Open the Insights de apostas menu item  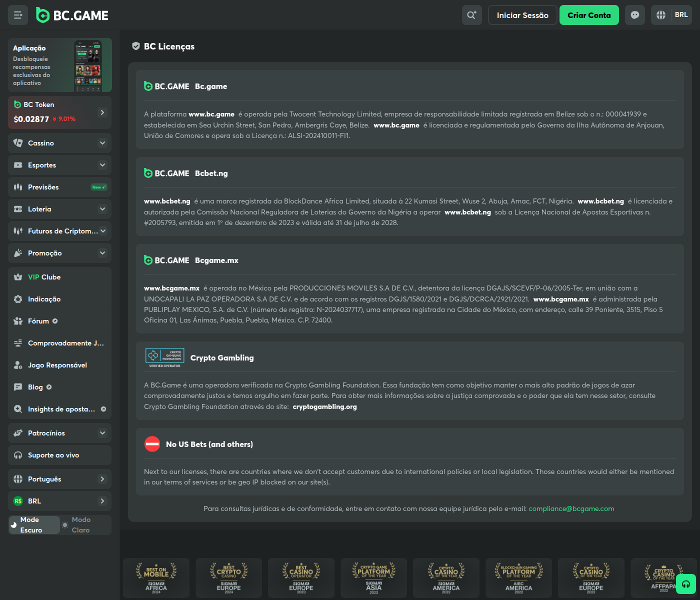pyautogui.click(x=59, y=409)
